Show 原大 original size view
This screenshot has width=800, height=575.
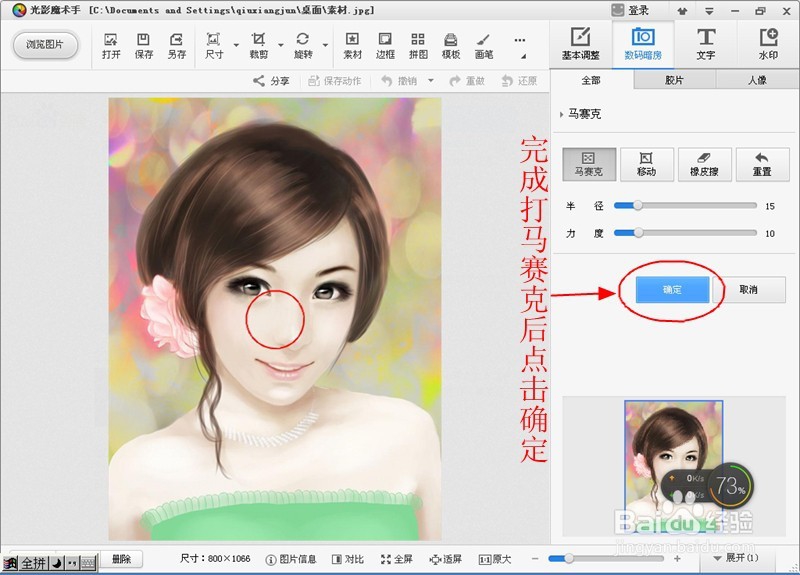(495, 560)
